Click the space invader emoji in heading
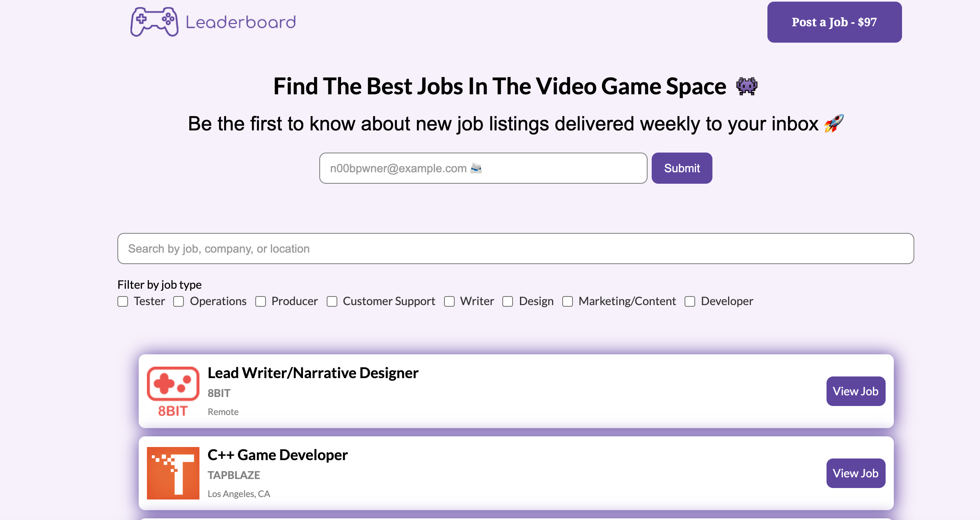Image resolution: width=980 pixels, height=520 pixels. (746, 86)
